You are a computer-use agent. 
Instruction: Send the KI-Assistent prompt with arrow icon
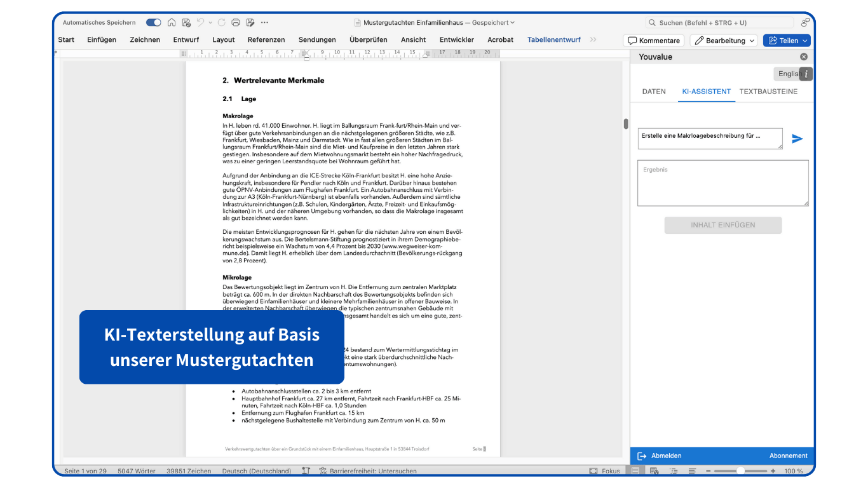(797, 139)
